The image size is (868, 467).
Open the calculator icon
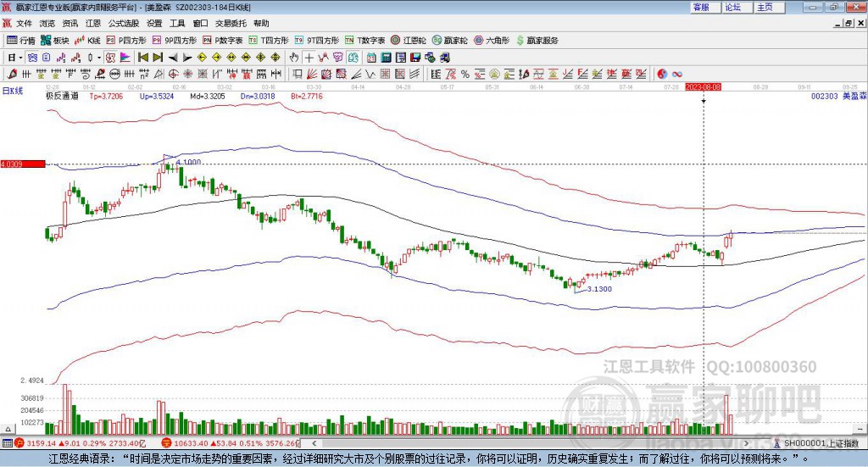pos(386,58)
